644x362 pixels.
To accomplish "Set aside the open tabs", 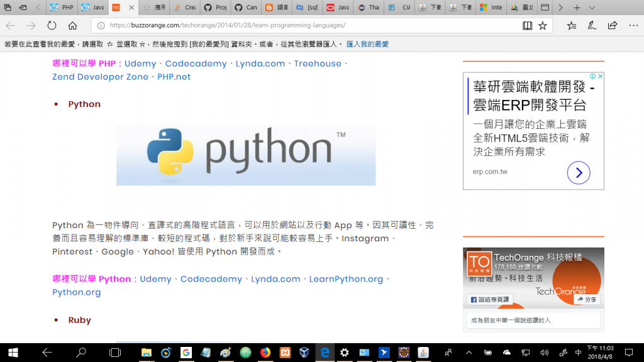I will tap(23, 8).
